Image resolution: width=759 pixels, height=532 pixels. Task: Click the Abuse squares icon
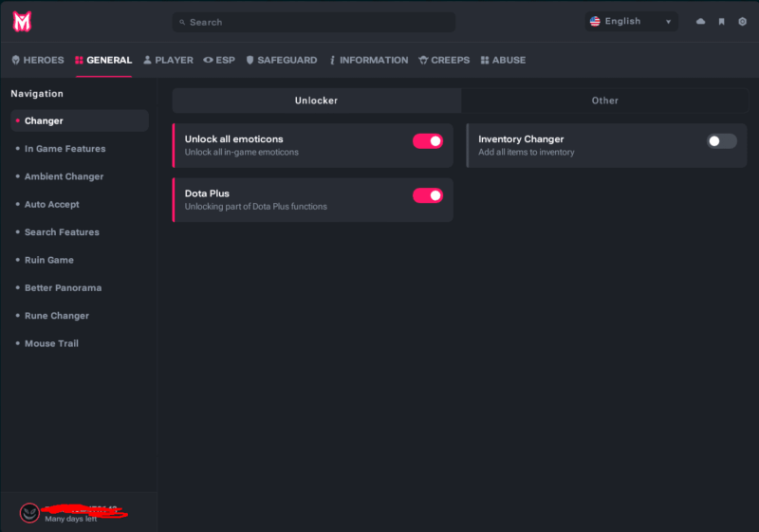tap(485, 60)
